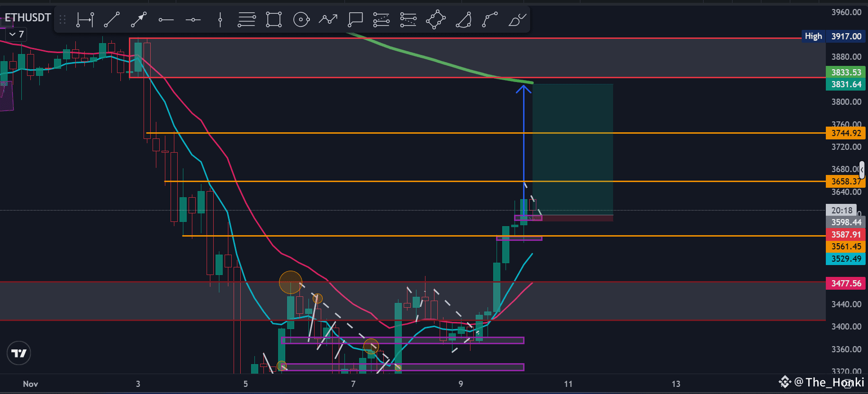Select the Arc drawing tool
The image size is (868, 394).
[463, 20]
